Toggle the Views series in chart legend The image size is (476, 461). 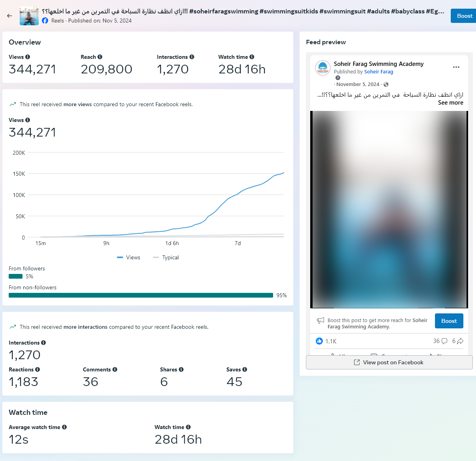point(129,257)
